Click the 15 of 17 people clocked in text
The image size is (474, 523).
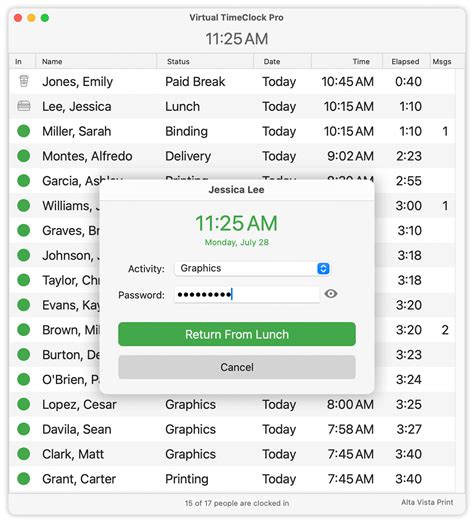click(x=237, y=503)
